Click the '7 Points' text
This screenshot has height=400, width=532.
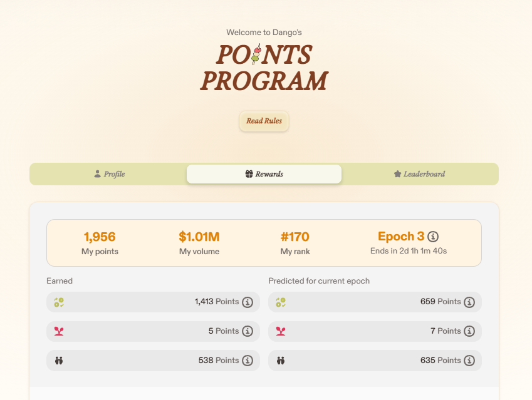(446, 331)
